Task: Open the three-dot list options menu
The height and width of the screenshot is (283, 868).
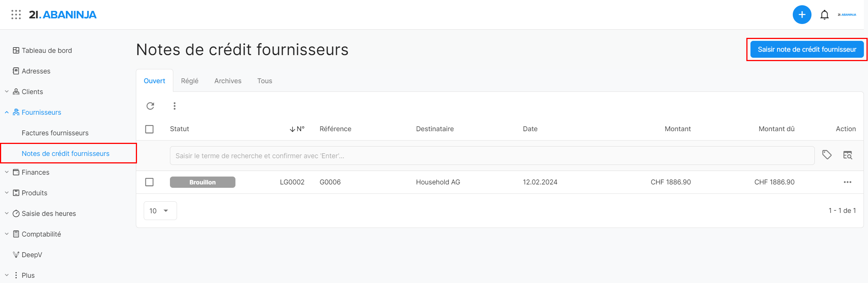Action: click(x=174, y=106)
